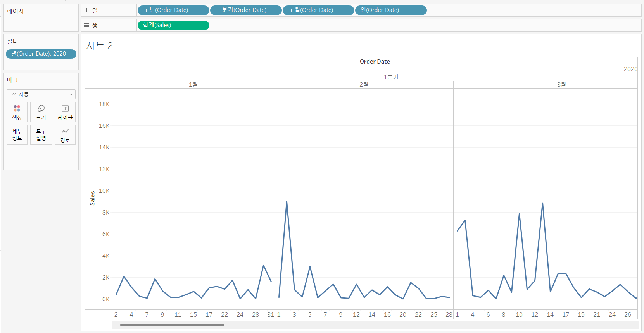Collapse the 년(Order Date) pill hierarchy
Image resolution: width=644 pixels, height=333 pixels.
click(x=145, y=10)
